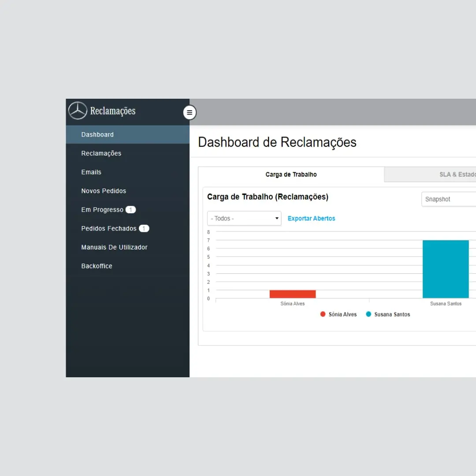Open the hamburger menu toggle
Viewport: 476px width, 476px height.
(190, 112)
